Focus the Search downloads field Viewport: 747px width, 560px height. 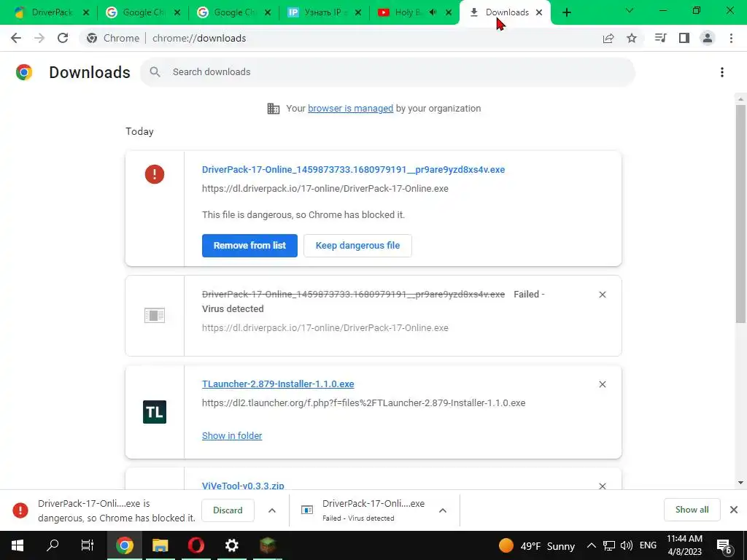click(387, 72)
